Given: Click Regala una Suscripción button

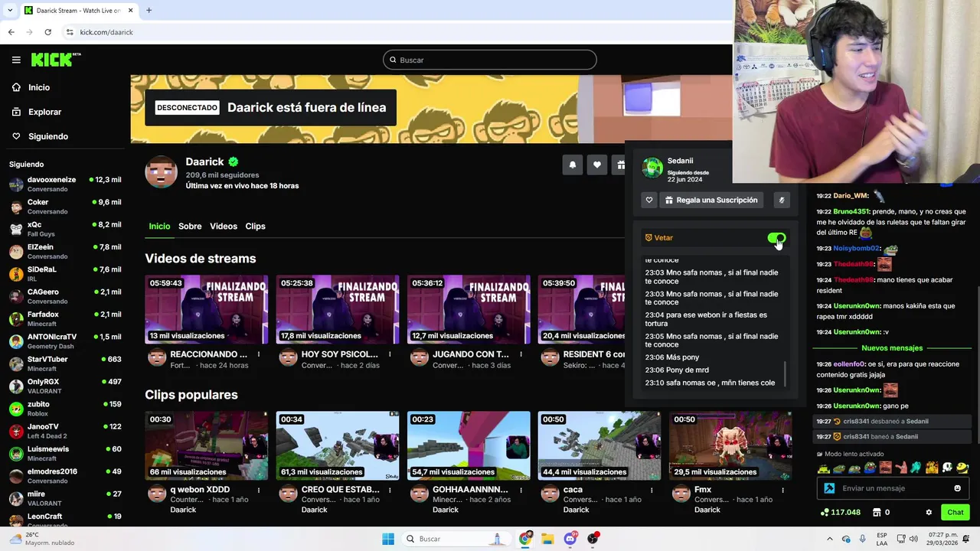Looking at the screenshot, I should [x=710, y=201].
